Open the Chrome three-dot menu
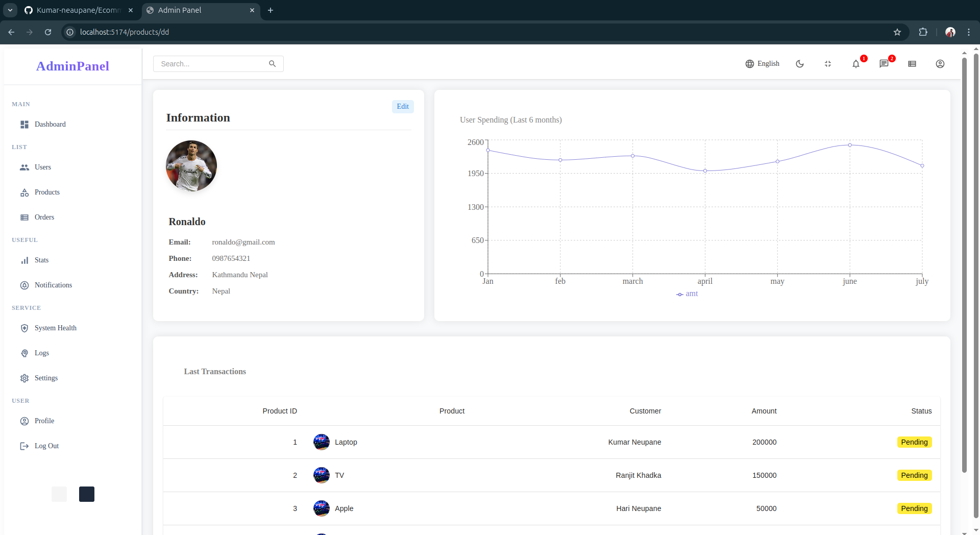The image size is (980, 535). pos(968,32)
